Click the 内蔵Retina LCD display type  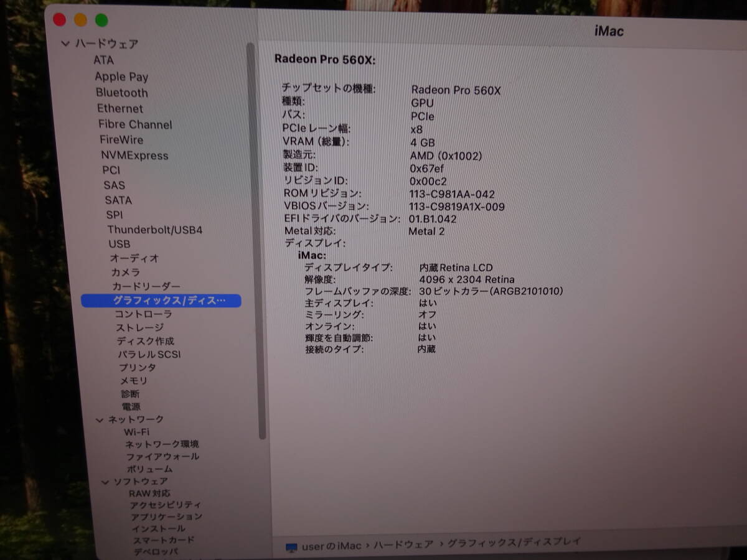[x=456, y=268]
